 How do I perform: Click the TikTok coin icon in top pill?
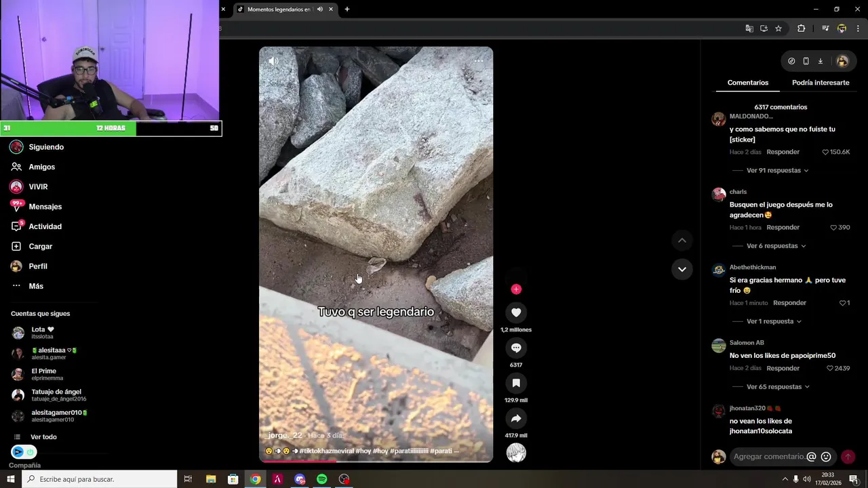pyautogui.click(x=791, y=61)
